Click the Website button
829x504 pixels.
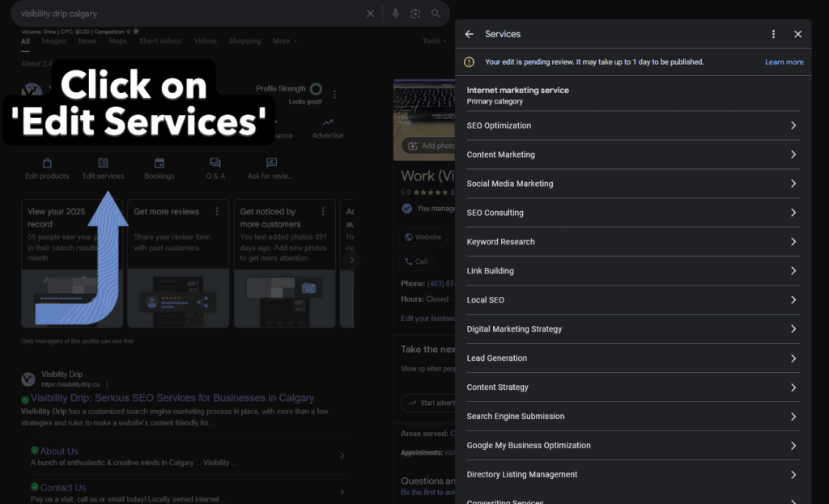coord(423,237)
